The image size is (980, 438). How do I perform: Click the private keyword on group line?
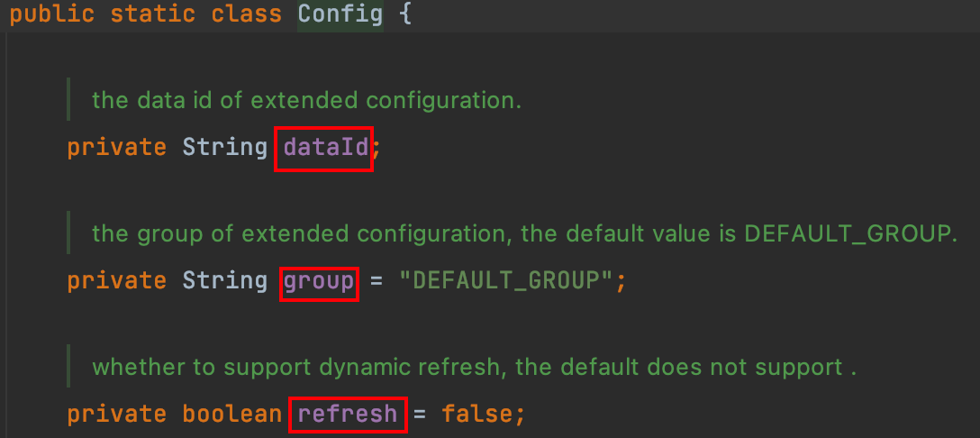[116, 281]
